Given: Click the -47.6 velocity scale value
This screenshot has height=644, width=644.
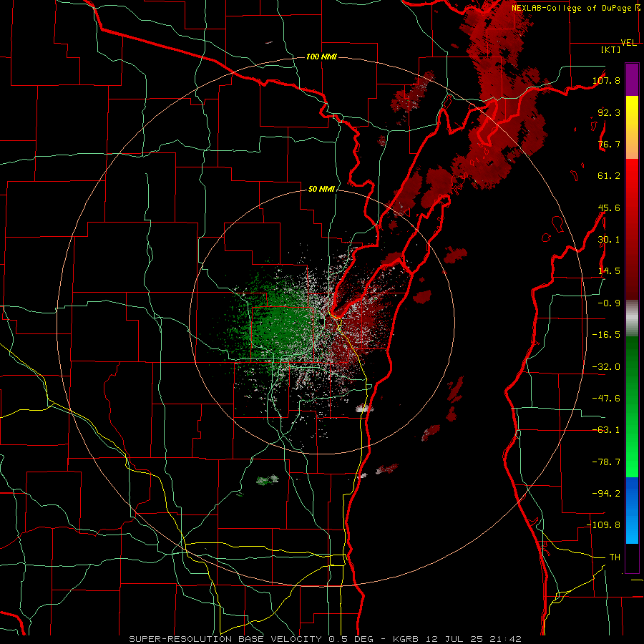Looking at the screenshot, I should [x=606, y=399].
